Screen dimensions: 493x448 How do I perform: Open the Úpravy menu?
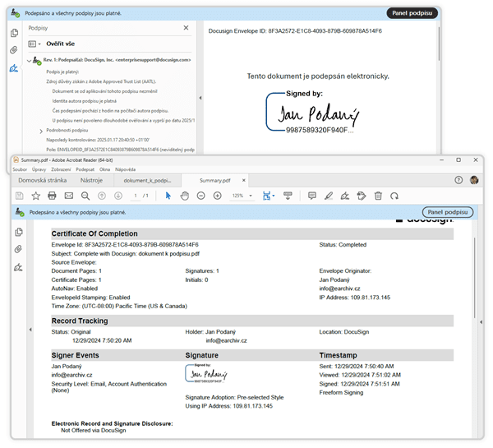click(39, 169)
